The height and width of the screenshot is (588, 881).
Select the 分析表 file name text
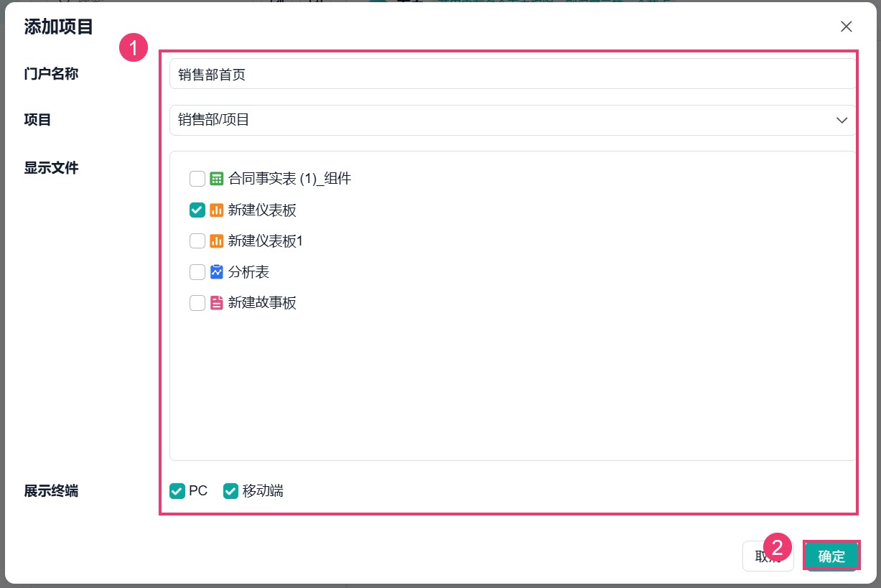248,272
